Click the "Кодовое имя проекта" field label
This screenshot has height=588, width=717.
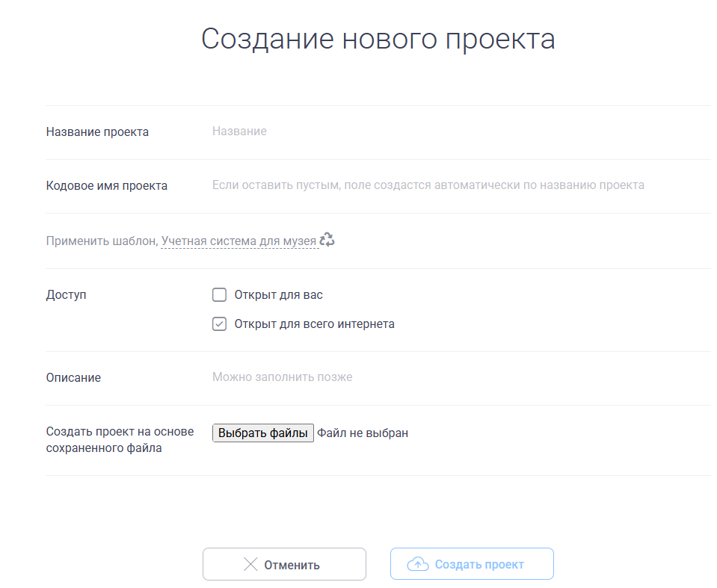106,186
